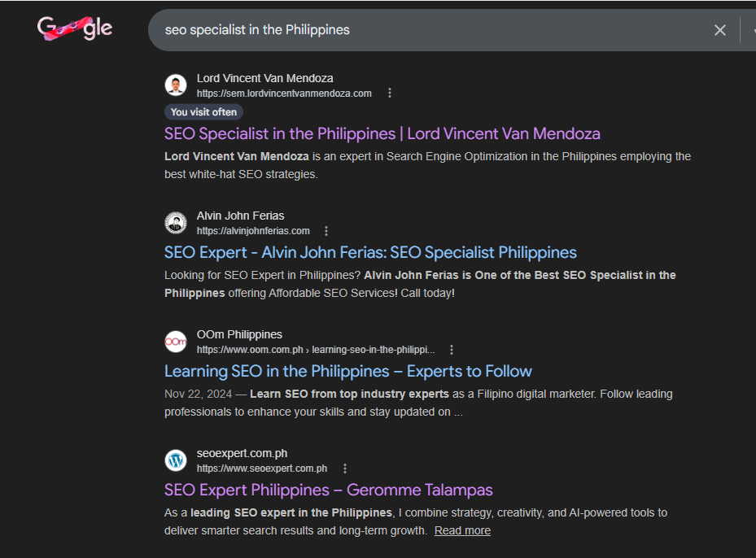Open 'SEO Expert - Alvin John Ferias' result
756x558 pixels.
[x=370, y=252]
